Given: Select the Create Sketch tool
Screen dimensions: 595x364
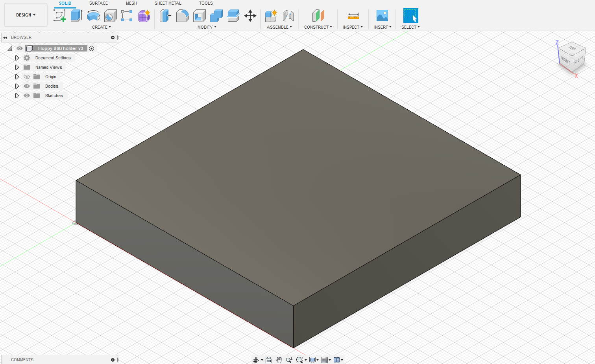Looking at the screenshot, I should pyautogui.click(x=59, y=16).
